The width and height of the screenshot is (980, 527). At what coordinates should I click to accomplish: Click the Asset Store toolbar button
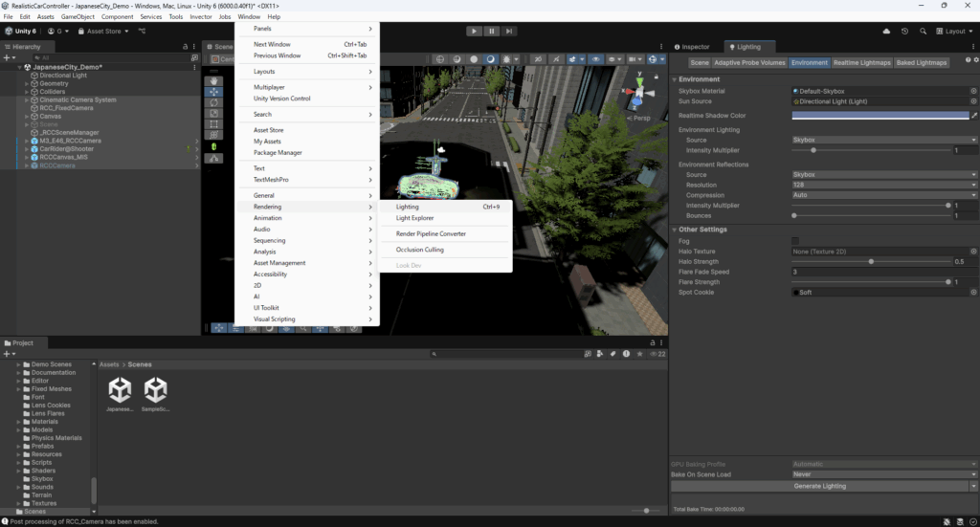[x=103, y=32]
